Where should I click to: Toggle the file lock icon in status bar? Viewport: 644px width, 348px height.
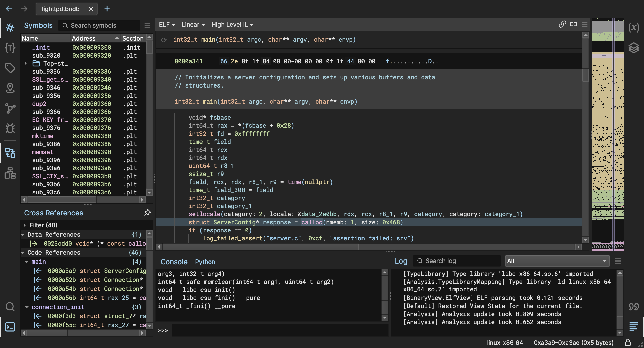point(628,342)
